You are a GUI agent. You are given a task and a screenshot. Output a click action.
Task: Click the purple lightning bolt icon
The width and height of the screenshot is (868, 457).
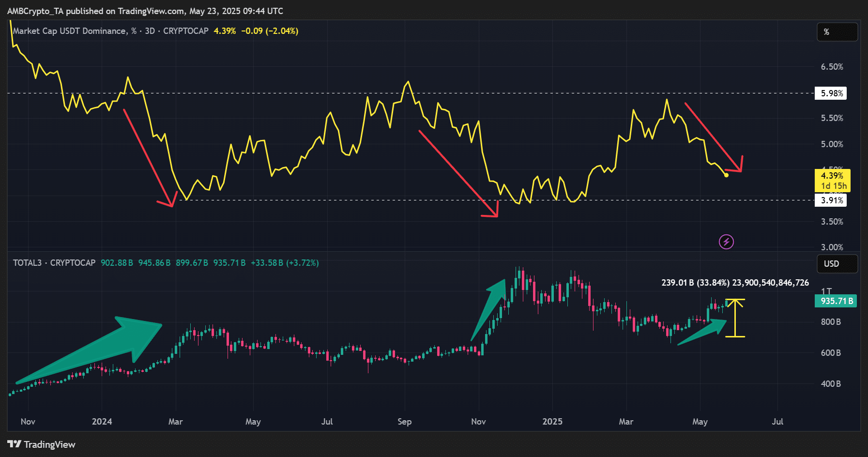click(x=726, y=242)
